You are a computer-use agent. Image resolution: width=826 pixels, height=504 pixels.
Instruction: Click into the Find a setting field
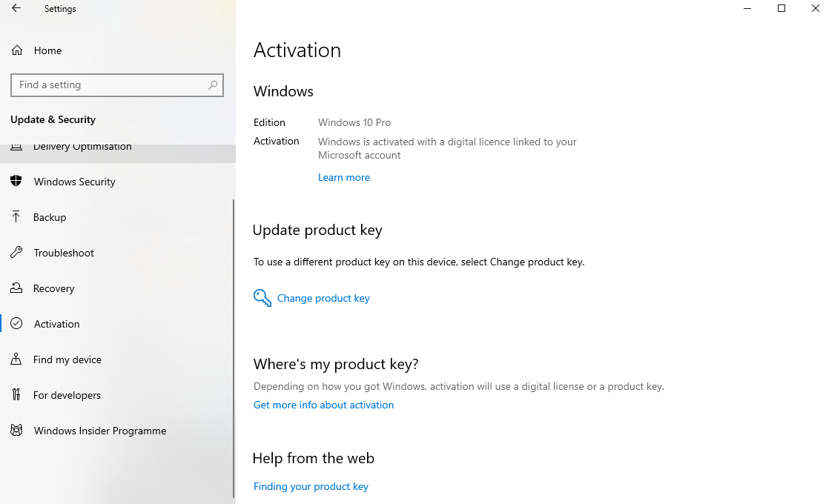click(117, 85)
